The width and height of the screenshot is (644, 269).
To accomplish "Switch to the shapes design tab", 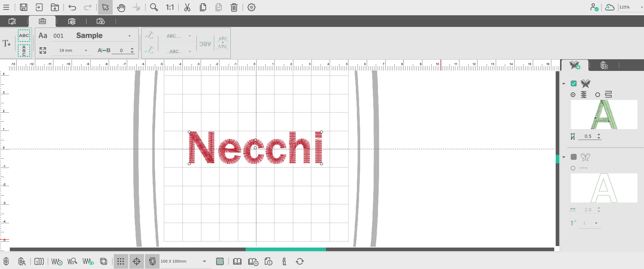I will [101, 21].
